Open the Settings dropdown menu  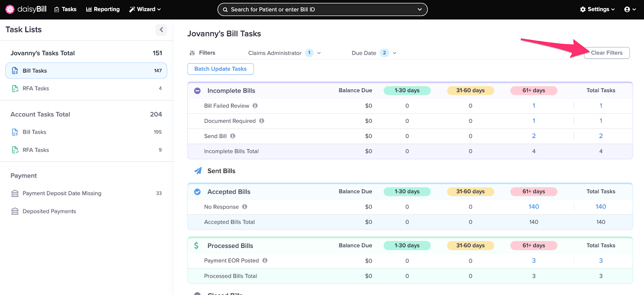click(x=597, y=9)
